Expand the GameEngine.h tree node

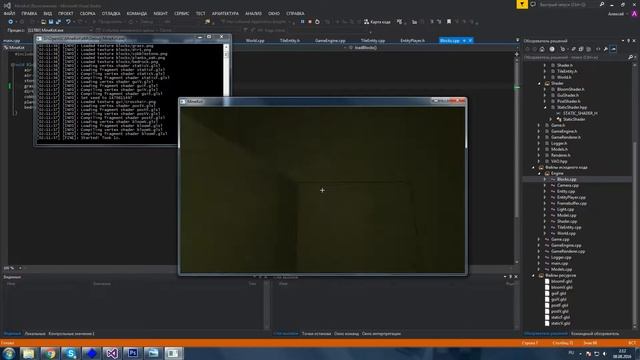tap(539, 131)
